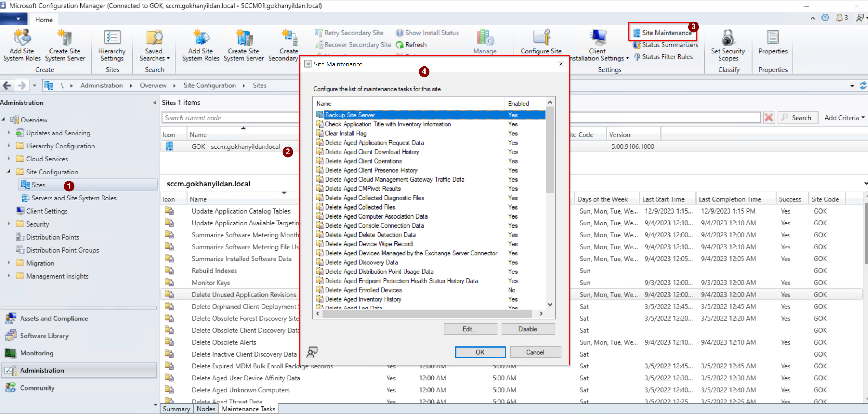Expand Updates and Servicing node
The width and height of the screenshot is (868, 414).
[9, 133]
